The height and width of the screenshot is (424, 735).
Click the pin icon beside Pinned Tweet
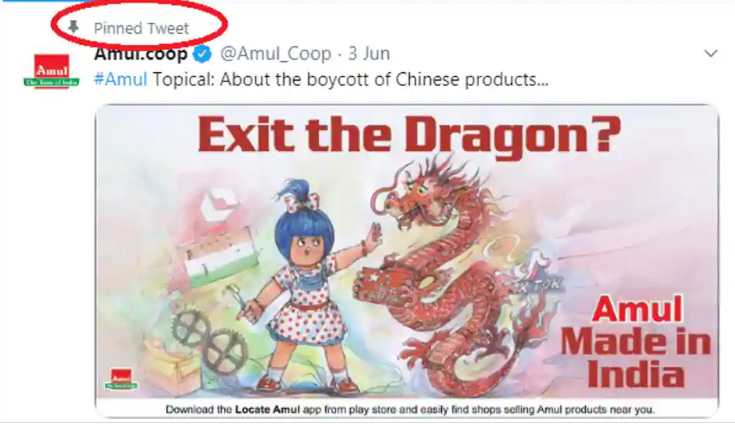tap(74, 27)
